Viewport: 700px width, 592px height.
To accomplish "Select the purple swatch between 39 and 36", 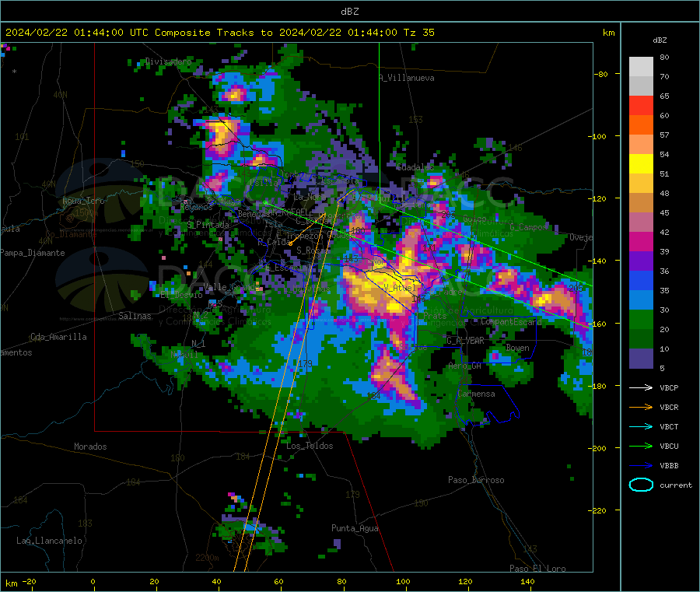I will click(x=641, y=261).
